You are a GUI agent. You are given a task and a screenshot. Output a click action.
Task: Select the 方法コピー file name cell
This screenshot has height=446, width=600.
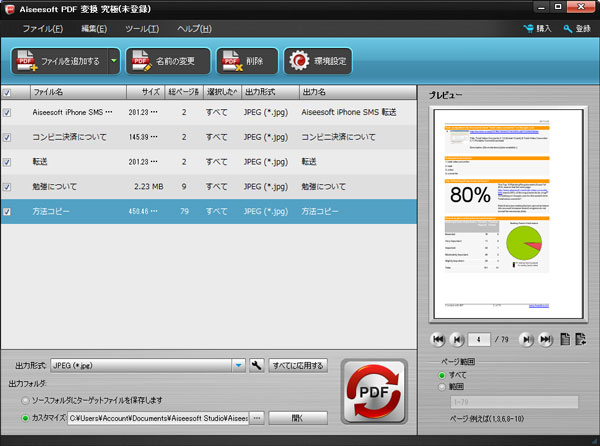tap(51, 212)
